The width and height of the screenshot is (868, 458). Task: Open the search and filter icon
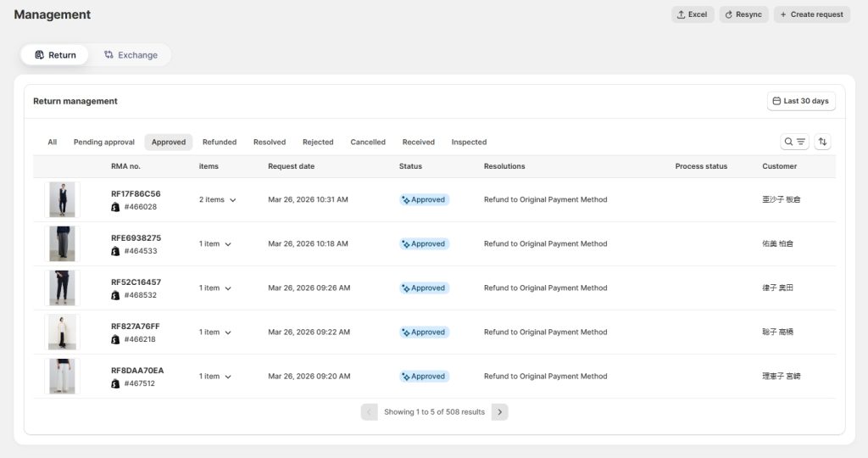click(x=794, y=142)
